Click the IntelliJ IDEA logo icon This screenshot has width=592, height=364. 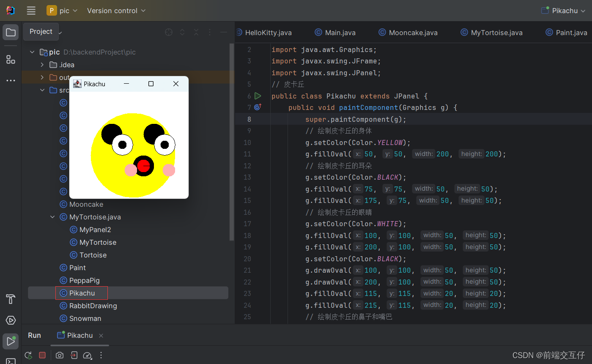tap(11, 11)
